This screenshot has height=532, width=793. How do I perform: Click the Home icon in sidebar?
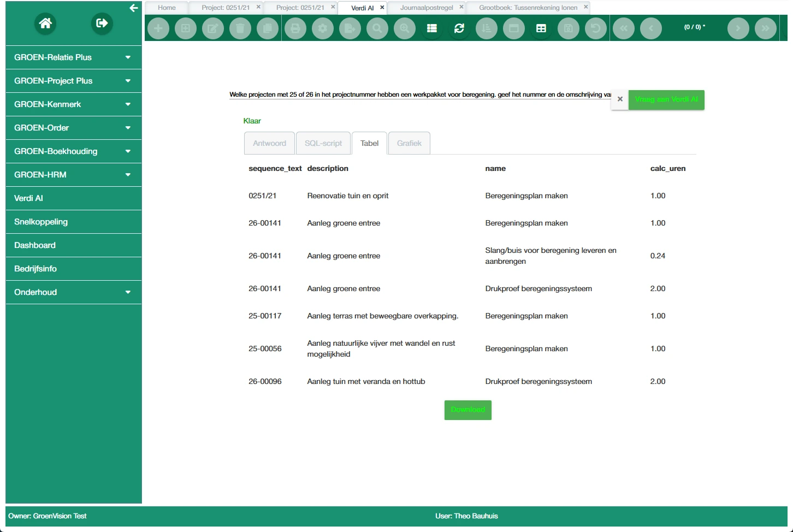tap(45, 23)
